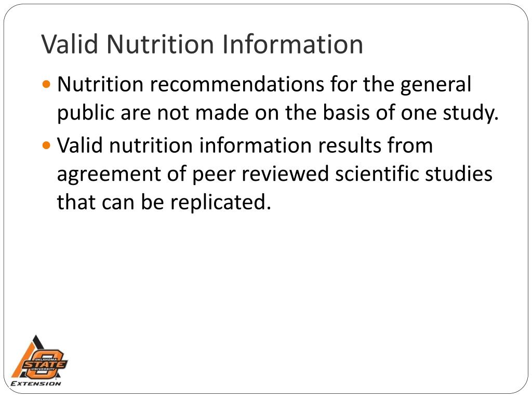The image size is (532, 399).
Task: Click the Oklahoma State University logo
Action: [x=39, y=361]
